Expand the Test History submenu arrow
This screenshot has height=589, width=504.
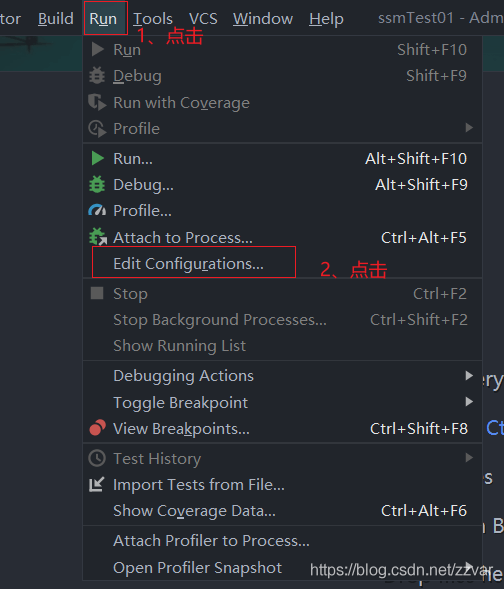point(469,458)
